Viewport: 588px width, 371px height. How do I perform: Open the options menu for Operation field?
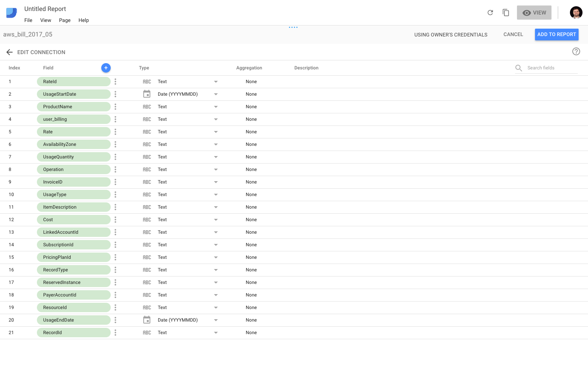115,169
